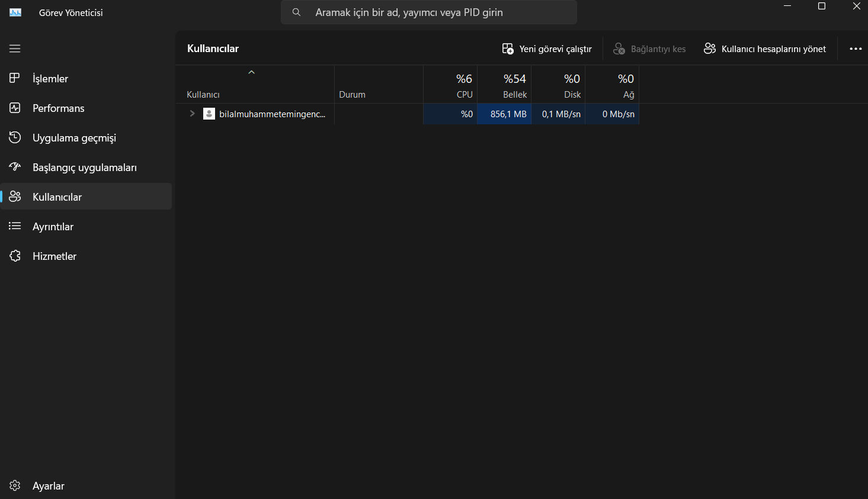Switch to the İşlemler page

86,78
